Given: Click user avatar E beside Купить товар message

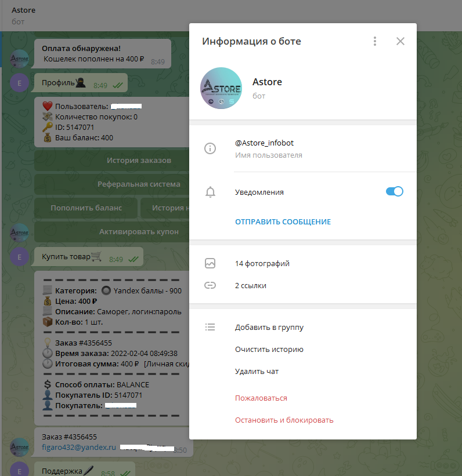Looking at the screenshot, I should [x=20, y=257].
